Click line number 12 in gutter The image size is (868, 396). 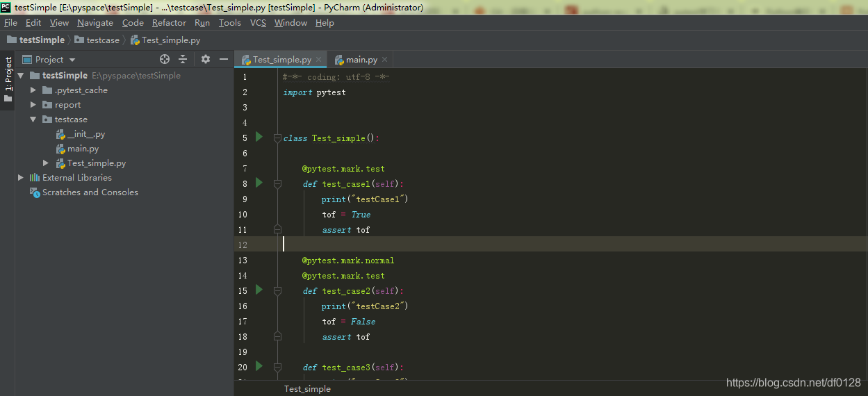[243, 245]
